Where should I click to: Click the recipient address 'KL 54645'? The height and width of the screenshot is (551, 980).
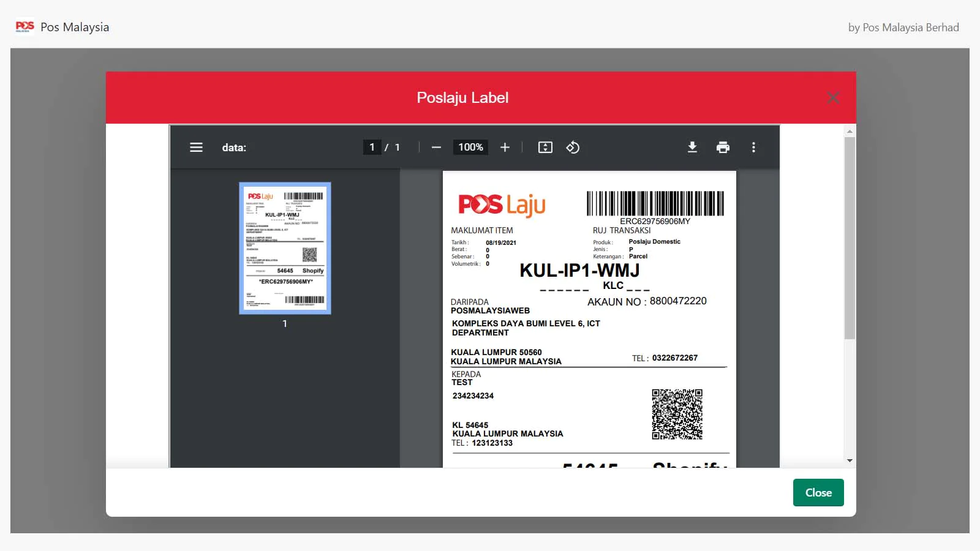click(x=470, y=425)
